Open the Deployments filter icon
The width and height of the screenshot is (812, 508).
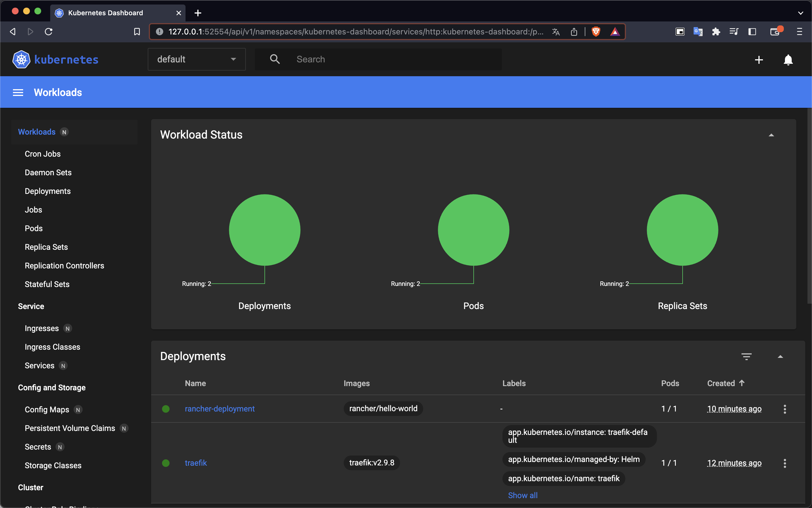tap(746, 356)
